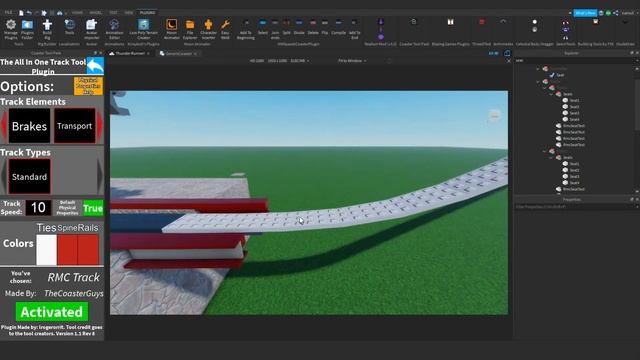Click the back arrow in track tool plugin
Viewport: 640px width, 360px height.
95,65
